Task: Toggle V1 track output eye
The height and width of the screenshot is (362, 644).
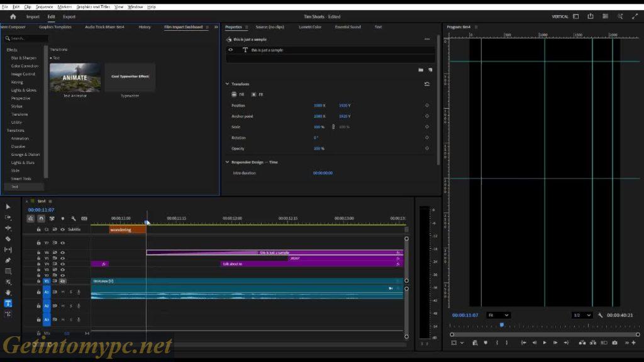Action: pos(63,281)
